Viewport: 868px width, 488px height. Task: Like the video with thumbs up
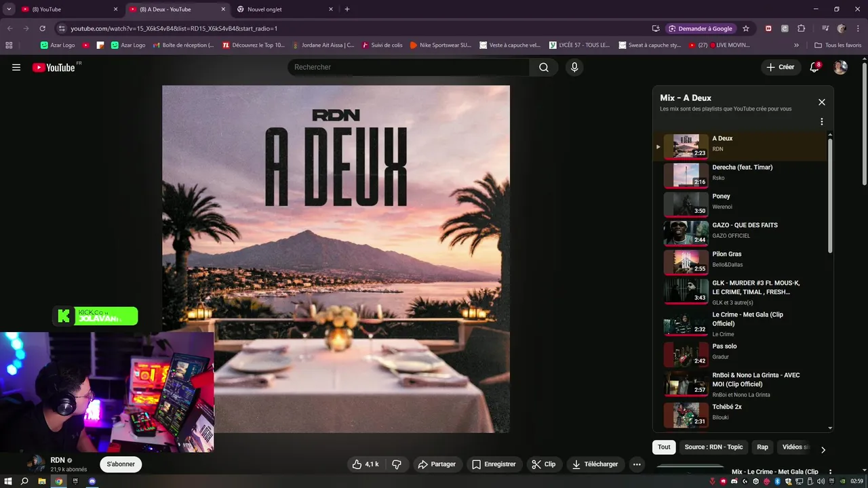click(x=366, y=464)
